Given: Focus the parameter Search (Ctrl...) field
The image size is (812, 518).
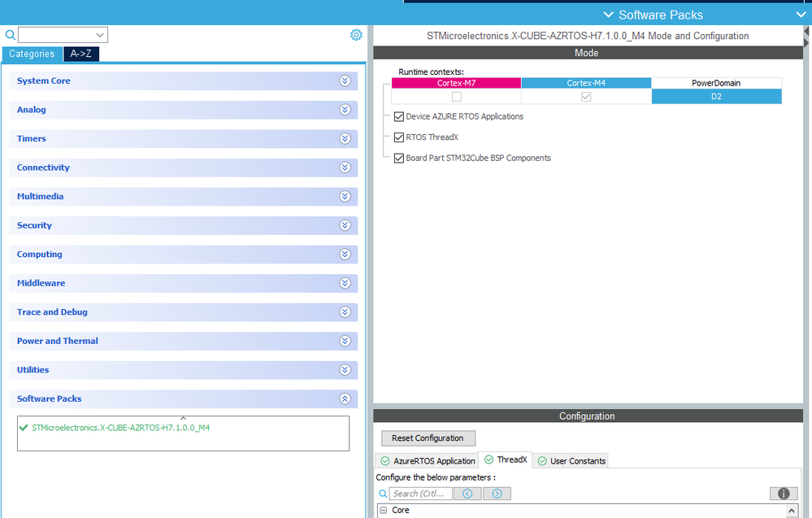Looking at the screenshot, I should tap(421, 494).
